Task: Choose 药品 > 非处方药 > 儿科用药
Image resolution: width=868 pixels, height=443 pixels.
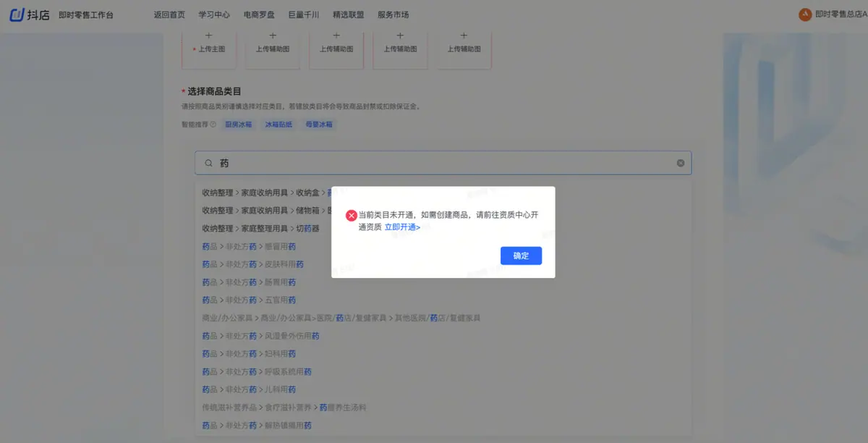Action: tap(250, 389)
